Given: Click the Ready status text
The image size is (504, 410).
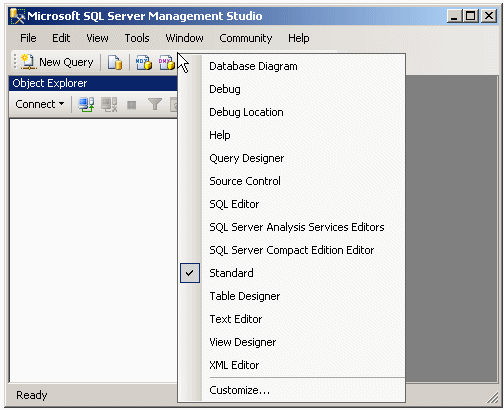Looking at the screenshot, I should 32,395.
